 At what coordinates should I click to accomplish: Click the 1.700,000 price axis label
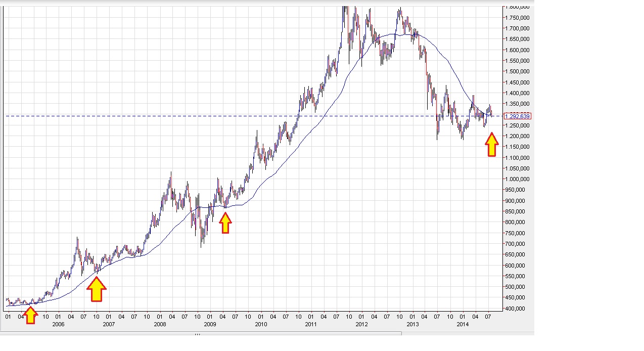(517, 28)
